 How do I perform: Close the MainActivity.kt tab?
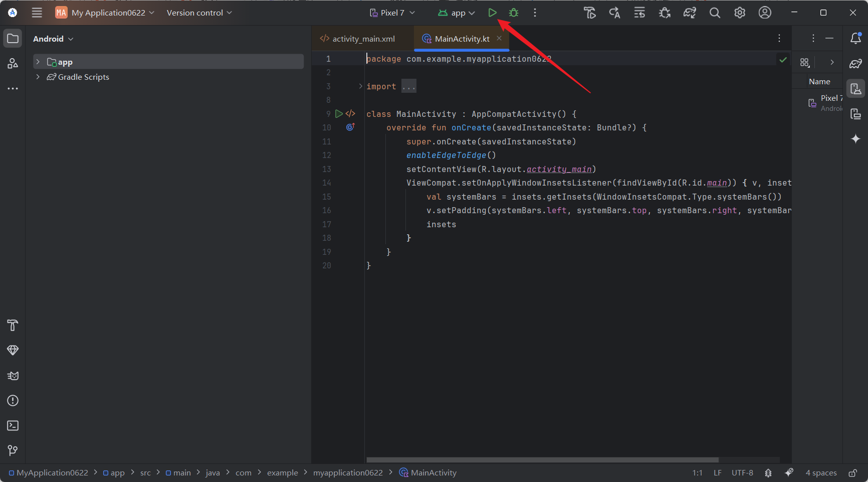point(499,38)
